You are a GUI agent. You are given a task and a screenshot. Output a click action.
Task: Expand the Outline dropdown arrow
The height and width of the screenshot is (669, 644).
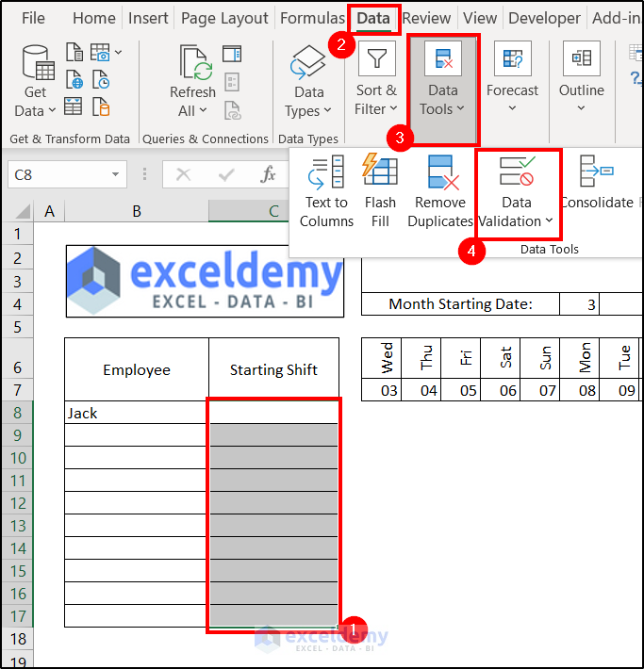(x=581, y=108)
